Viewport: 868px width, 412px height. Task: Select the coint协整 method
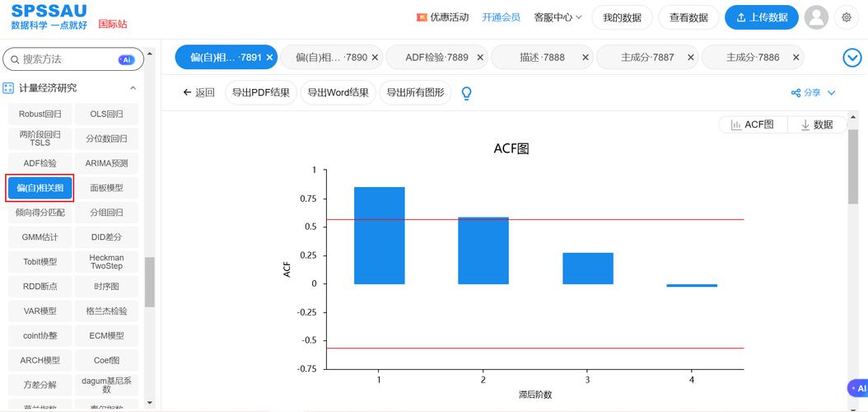(x=40, y=335)
